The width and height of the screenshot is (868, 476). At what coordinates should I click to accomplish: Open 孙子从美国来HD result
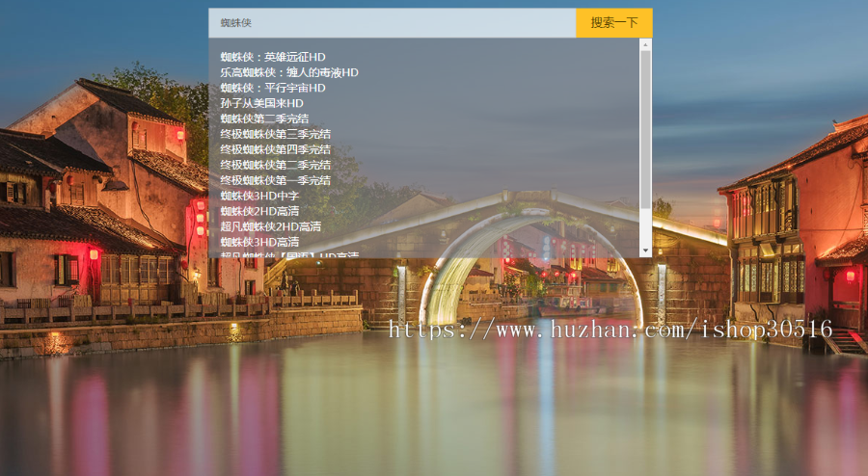(261, 103)
